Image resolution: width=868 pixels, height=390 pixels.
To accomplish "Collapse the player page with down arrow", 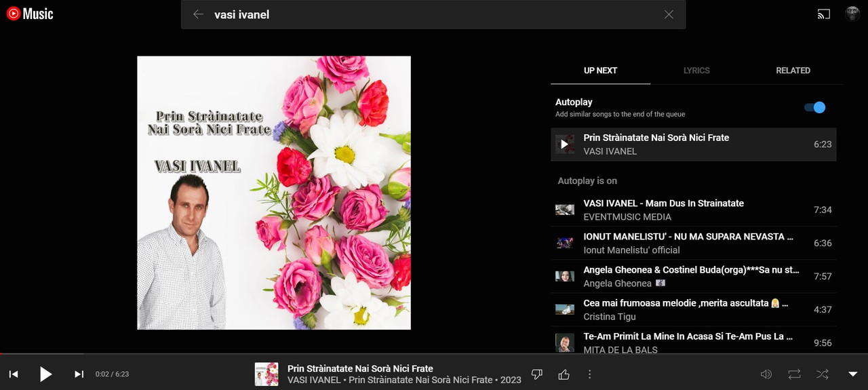I will tap(853, 374).
